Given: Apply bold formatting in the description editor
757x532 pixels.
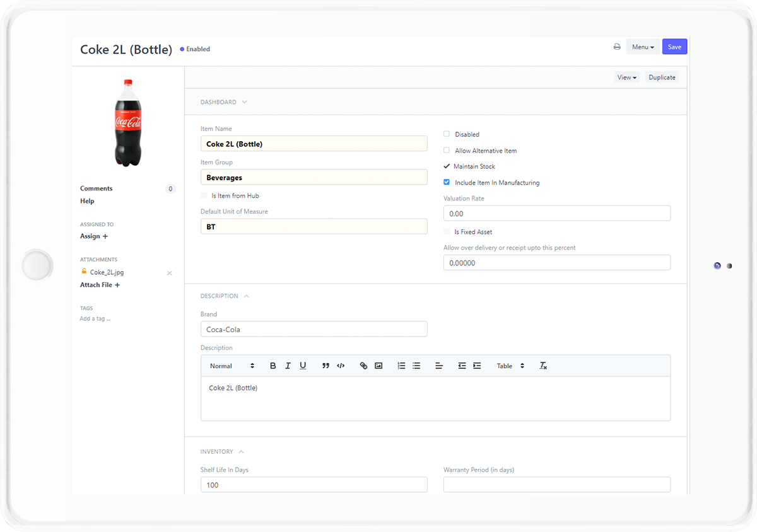Looking at the screenshot, I should [273, 366].
